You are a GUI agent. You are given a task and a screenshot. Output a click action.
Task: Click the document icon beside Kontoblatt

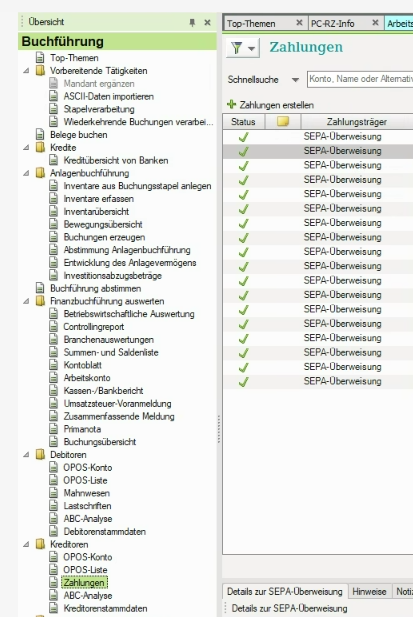coord(53,365)
